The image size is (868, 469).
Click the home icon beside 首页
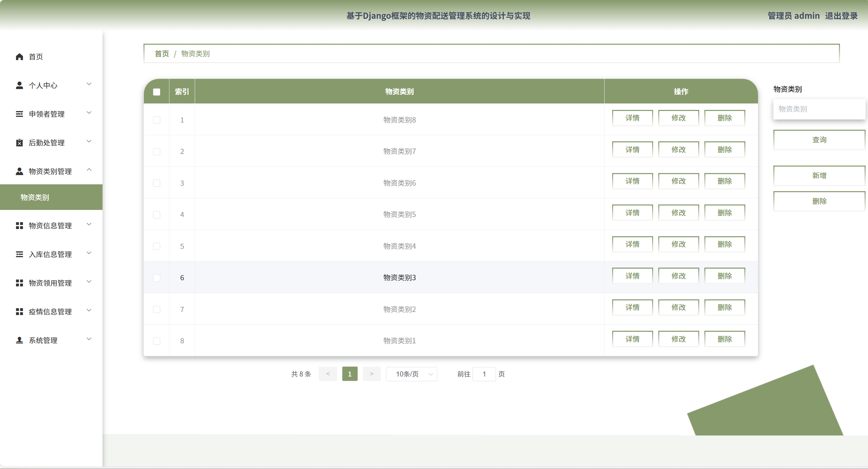pos(19,57)
